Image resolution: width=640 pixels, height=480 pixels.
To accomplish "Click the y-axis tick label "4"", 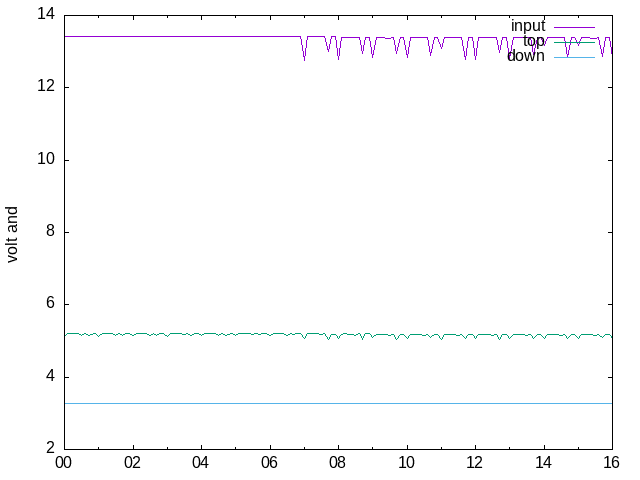I will tap(50, 377).
